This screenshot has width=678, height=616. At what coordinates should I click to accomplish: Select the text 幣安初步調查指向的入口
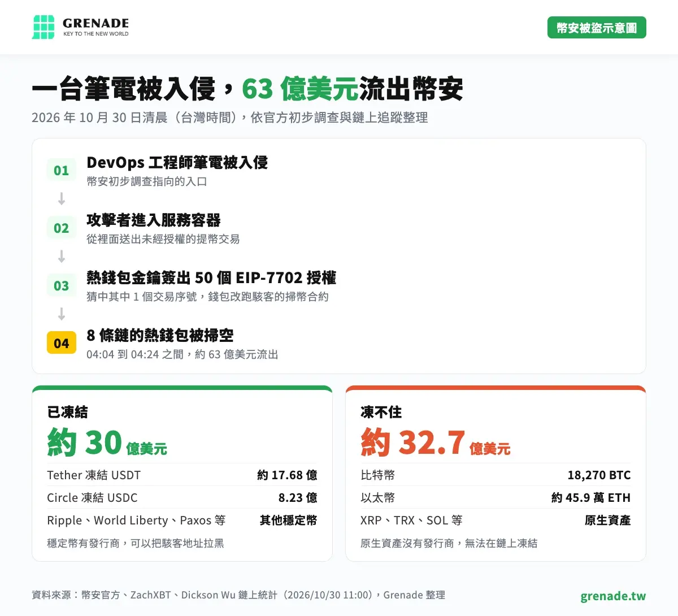tap(147, 181)
